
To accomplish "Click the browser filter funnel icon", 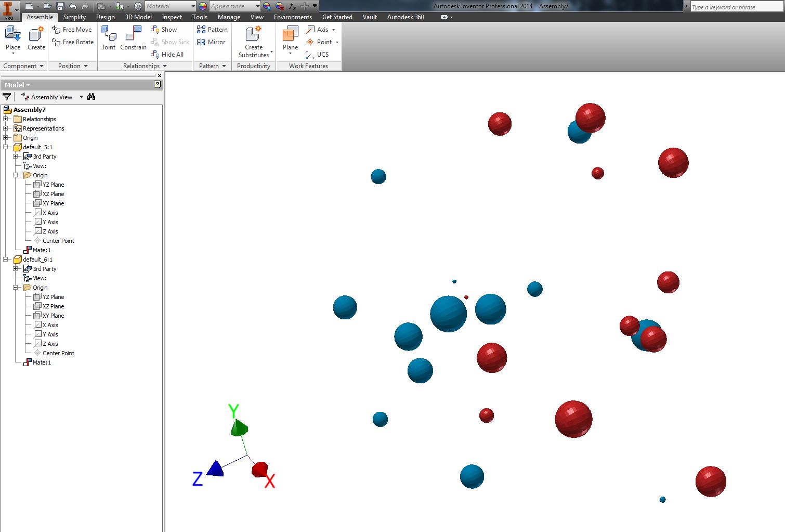I will pos(7,97).
